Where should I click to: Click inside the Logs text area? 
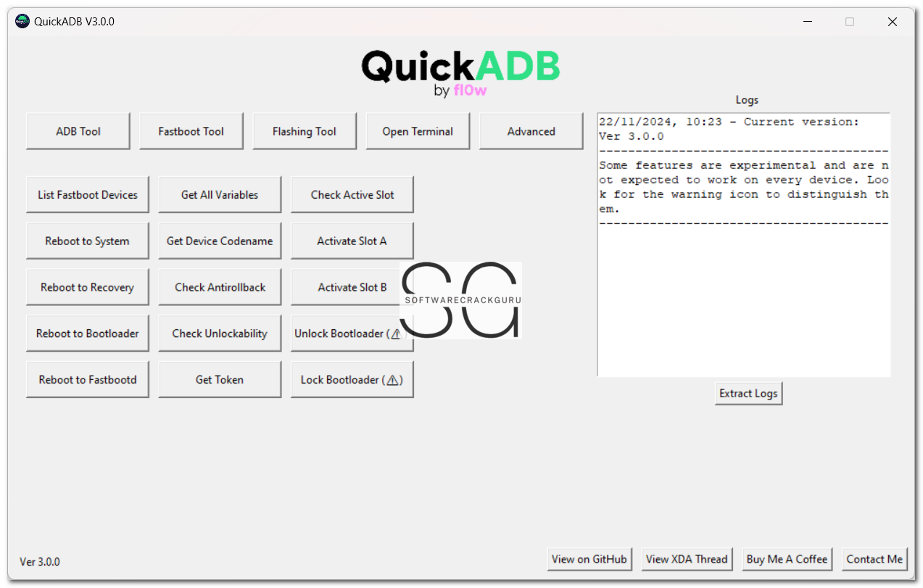pos(744,245)
